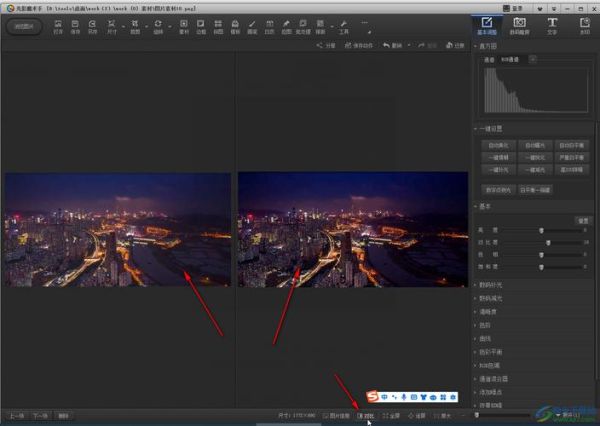
Task: Toggle the 对比 compare view
Action: [x=365, y=415]
